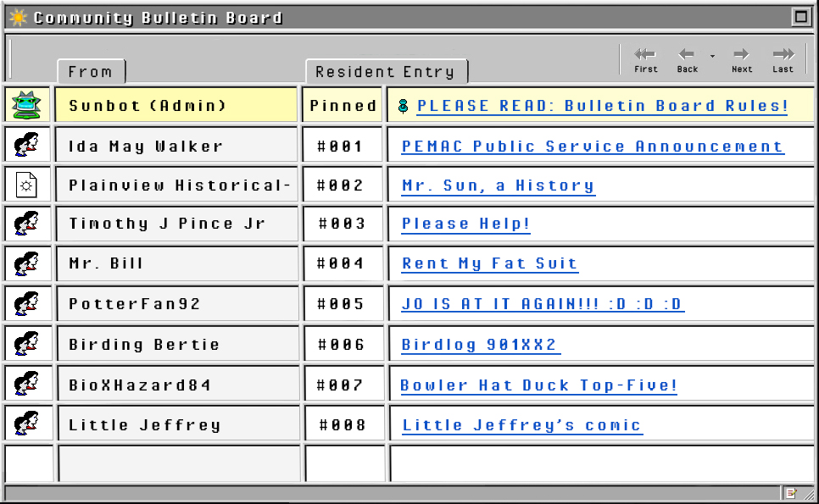Select the Resident Entry tab
Image resolution: width=819 pixels, height=504 pixels.
coord(387,72)
